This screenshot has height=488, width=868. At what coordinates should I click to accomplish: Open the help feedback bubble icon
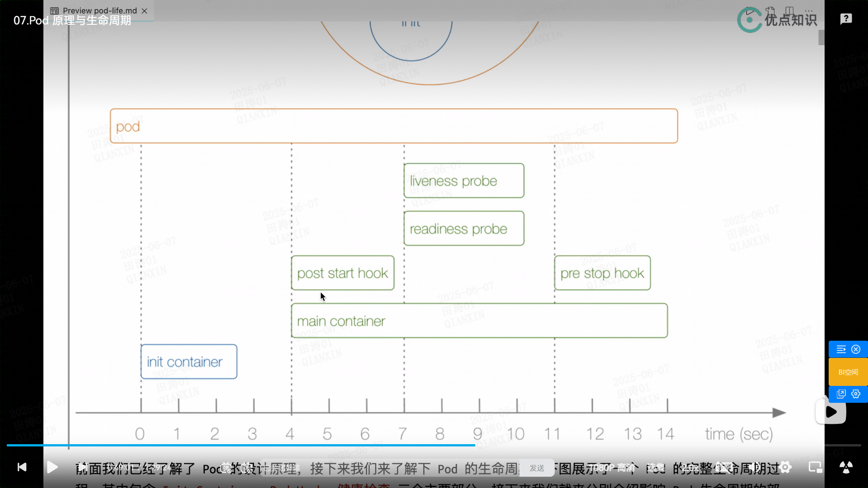pos(846,19)
